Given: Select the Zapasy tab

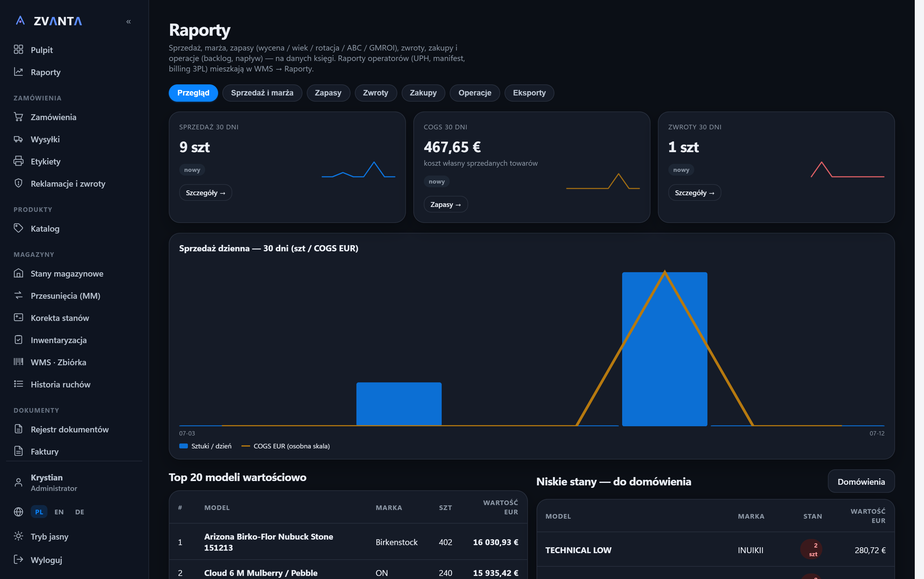Looking at the screenshot, I should [328, 93].
